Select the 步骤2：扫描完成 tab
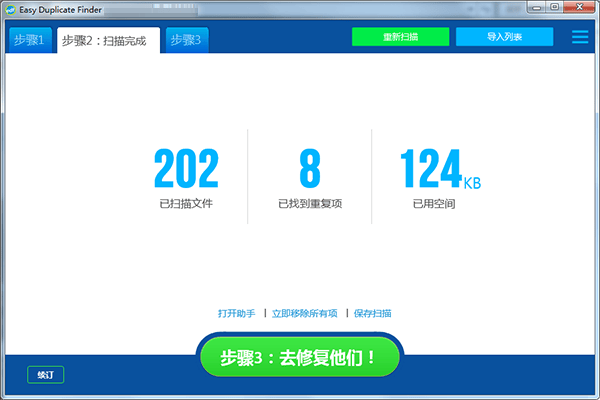This screenshot has height=400, width=600. pos(107,41)
